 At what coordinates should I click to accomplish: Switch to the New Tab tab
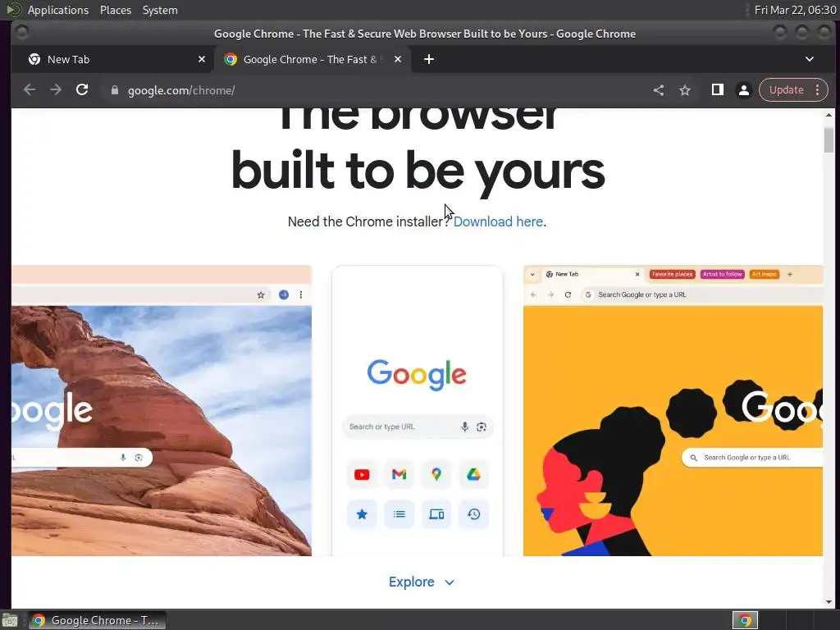(x=112, y=59)
